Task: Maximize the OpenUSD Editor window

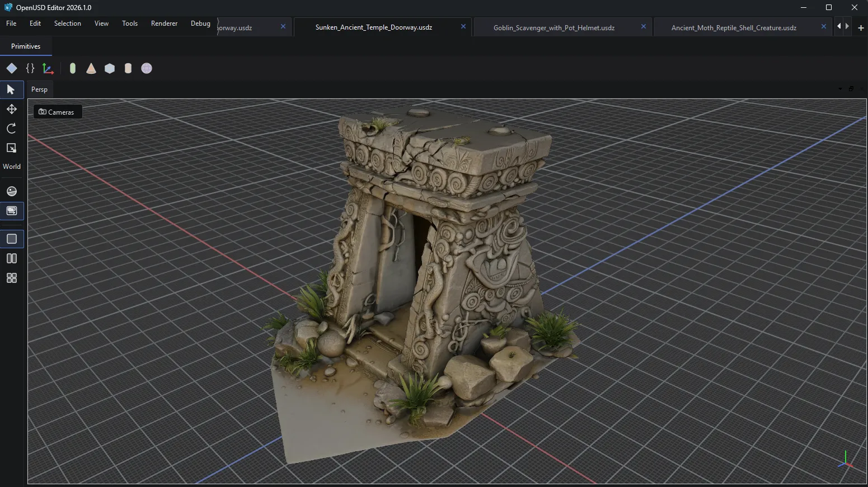Action: (x=829, y=7)
